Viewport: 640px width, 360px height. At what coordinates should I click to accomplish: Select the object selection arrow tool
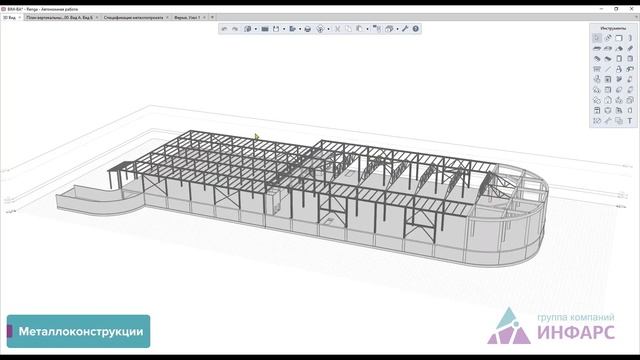click(x=597, y=38)
